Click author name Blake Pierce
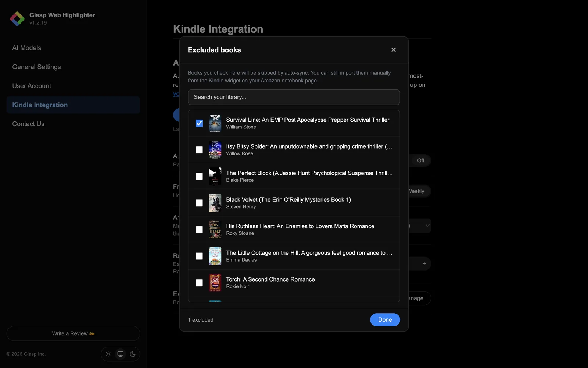 click(x=240, y=180)
